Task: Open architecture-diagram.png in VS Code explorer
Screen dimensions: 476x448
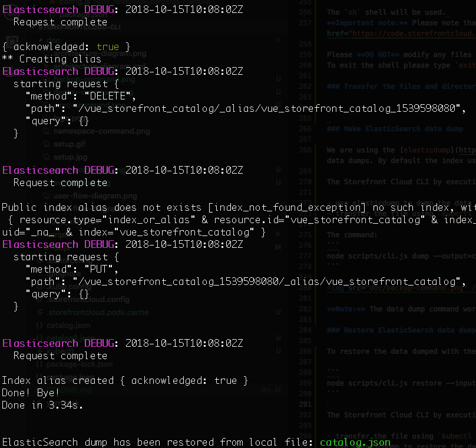Action: [x=100, y=54]
